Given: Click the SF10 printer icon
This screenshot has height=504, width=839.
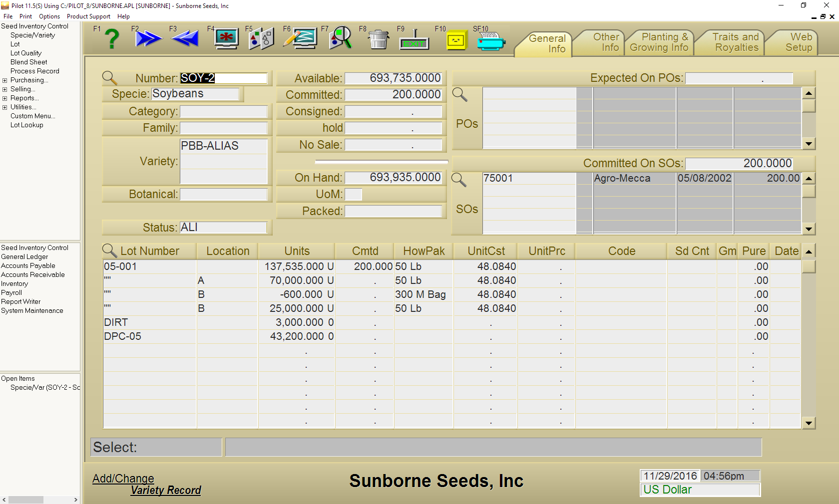Looking at the screenshot, I should pyautogui.click(x=490, y=41).
